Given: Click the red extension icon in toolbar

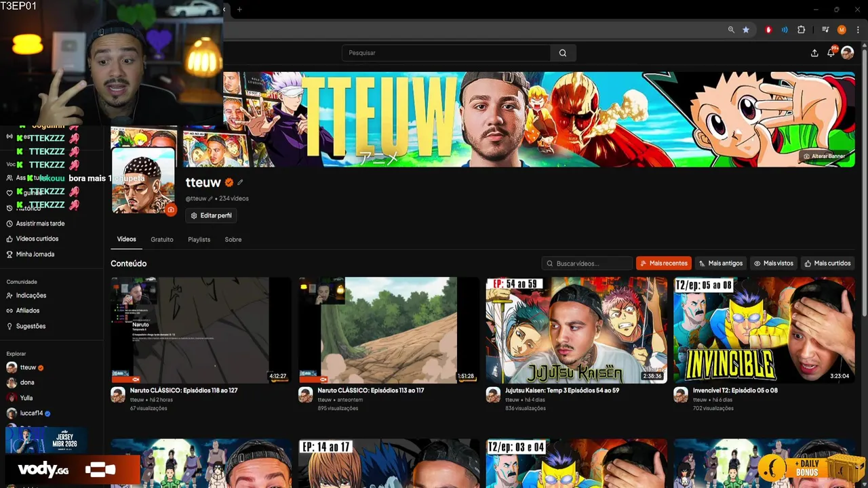Looking at the screenshot, I should (x=768, y=30).
